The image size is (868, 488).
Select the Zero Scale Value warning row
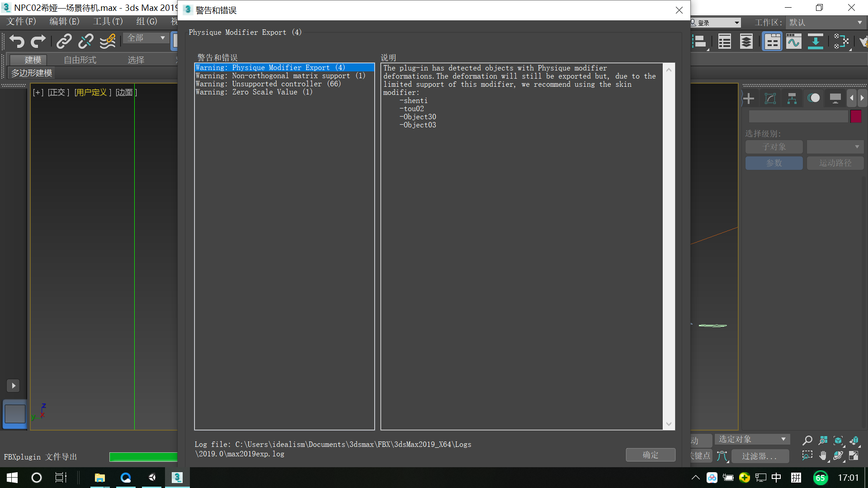(284, 92)
